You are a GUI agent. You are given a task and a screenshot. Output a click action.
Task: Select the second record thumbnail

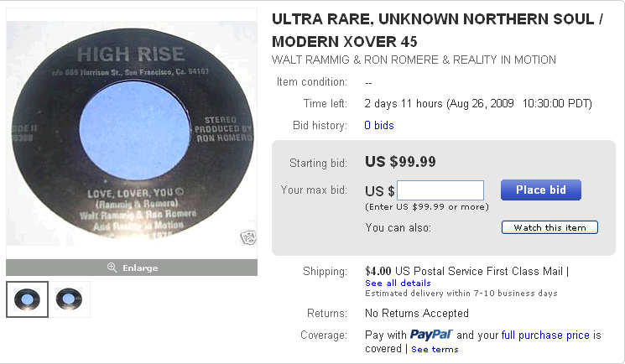coord(68,299)
